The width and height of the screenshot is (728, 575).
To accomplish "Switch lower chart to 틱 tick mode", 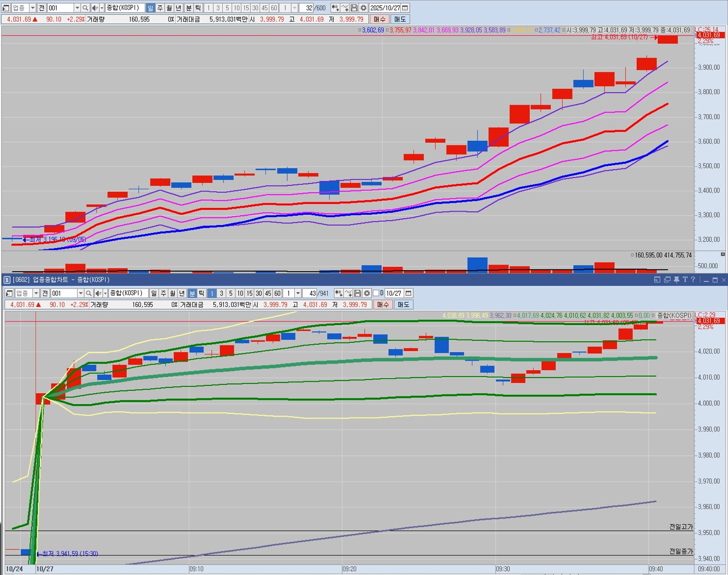I will click(201, 293).
